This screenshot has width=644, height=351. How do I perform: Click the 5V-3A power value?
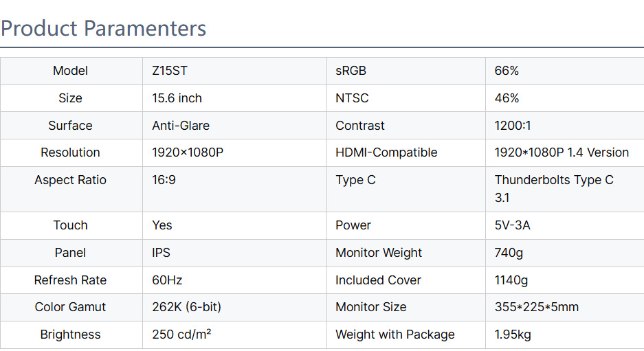[x=512, y=225]
